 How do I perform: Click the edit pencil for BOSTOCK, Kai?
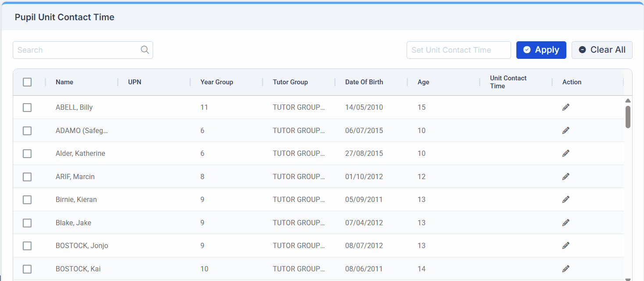click(566, 269)
